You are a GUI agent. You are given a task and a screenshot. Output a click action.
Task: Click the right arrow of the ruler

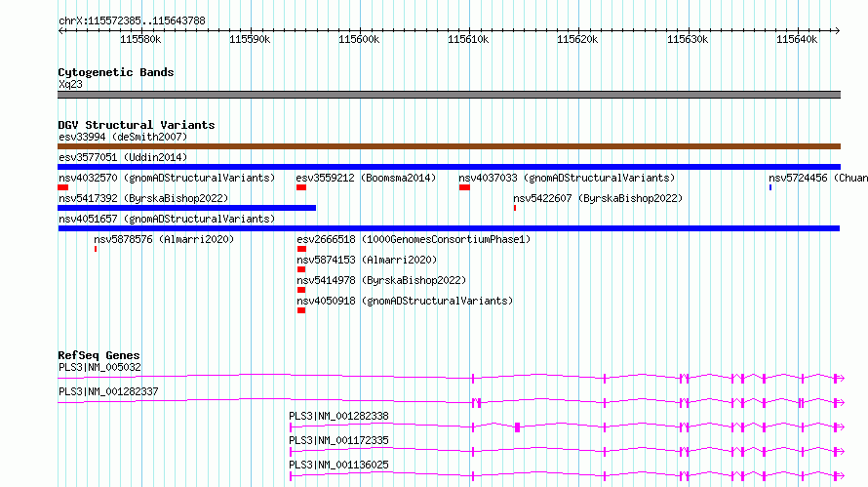coord(838,30)
